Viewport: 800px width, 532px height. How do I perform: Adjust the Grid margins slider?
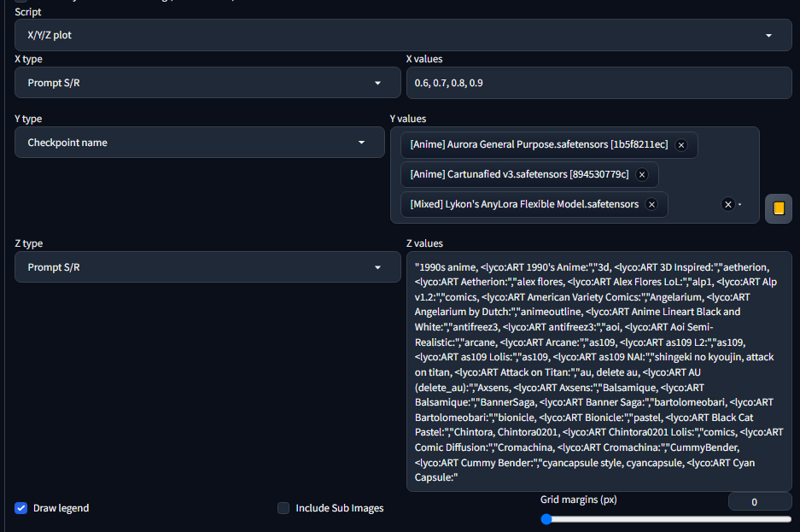546,518
